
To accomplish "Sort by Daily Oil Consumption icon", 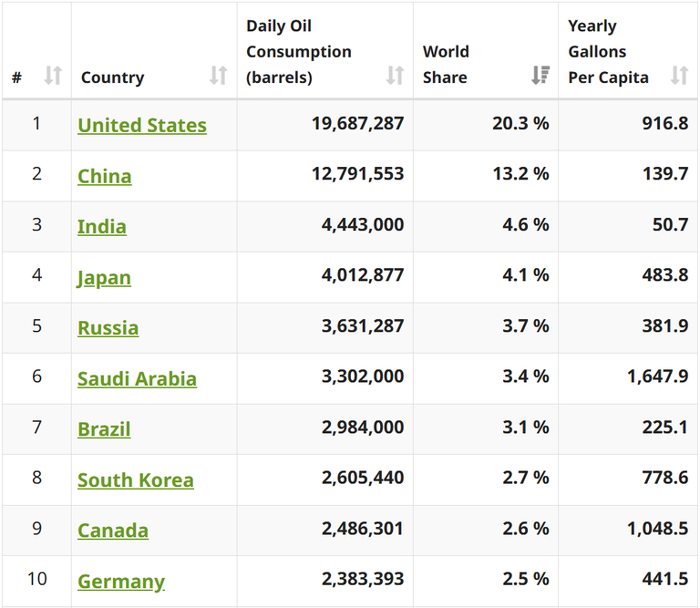I will (x=395, y=76).
